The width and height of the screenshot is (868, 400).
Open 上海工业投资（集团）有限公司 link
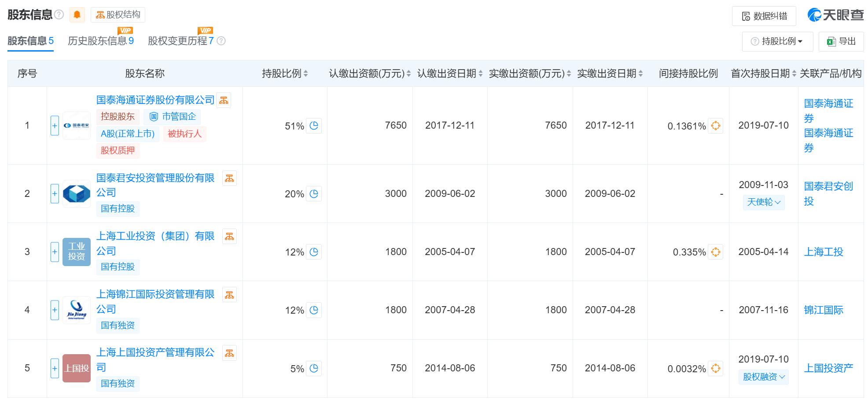click(155, 243)
